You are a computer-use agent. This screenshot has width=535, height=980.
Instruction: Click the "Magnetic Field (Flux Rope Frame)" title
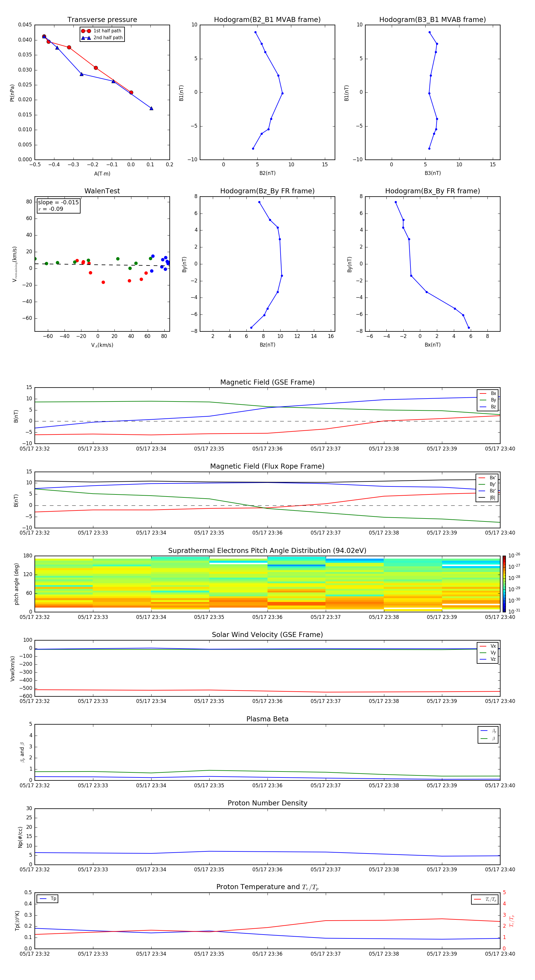click(267, 467)
